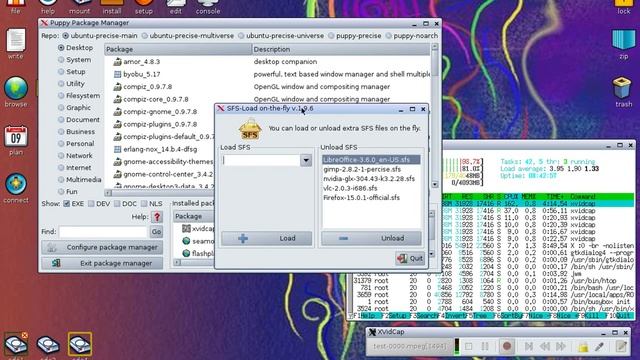Click the pause button in XVidCap
The image size is (640, 360).
485,347
